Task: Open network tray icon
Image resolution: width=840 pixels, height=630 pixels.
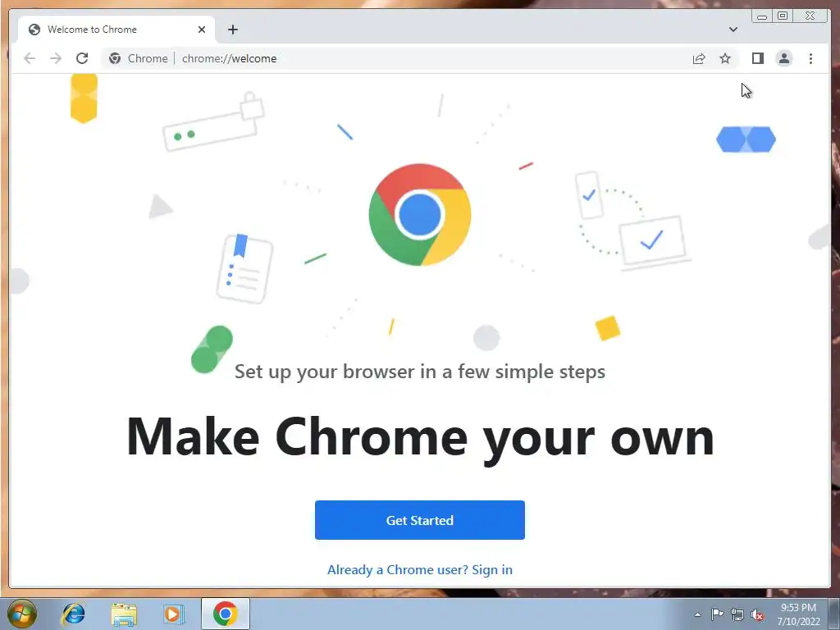Action: (737, 615)
